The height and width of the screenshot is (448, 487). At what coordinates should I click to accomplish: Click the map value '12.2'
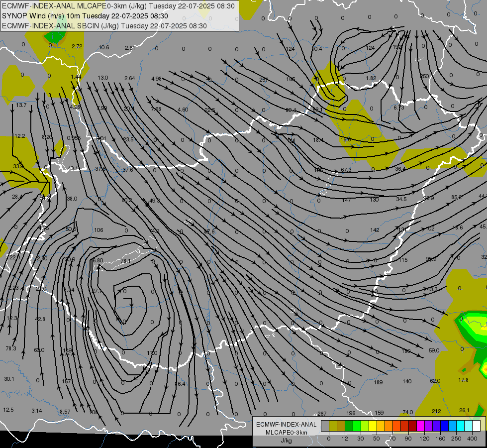[x=20, y=136]
